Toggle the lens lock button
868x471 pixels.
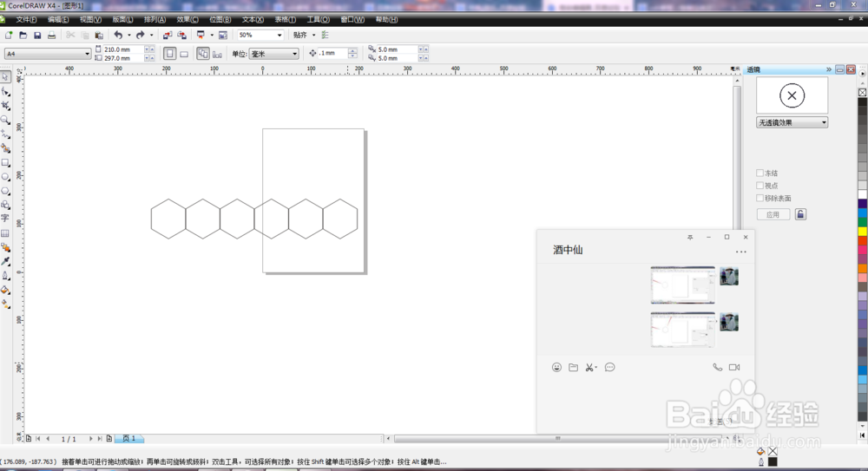(800, 214)
